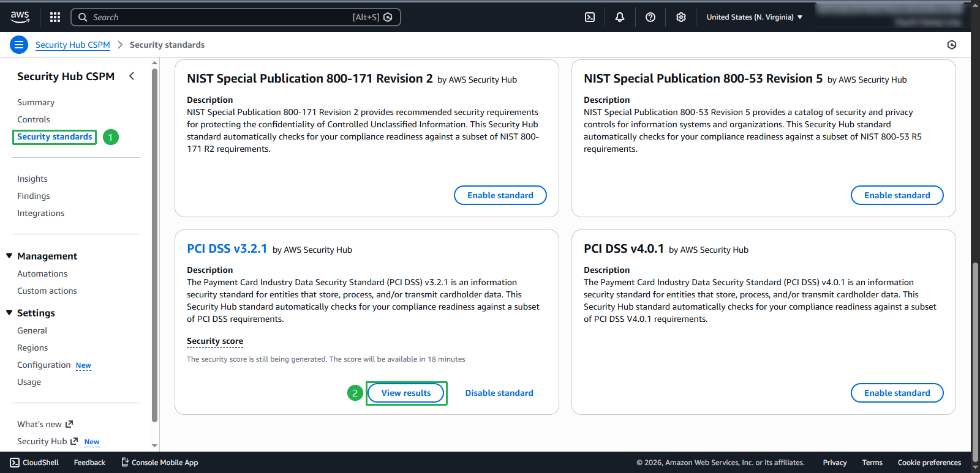
Task: Go to Findings in the sidebar
Action: [x=34, y=196]
